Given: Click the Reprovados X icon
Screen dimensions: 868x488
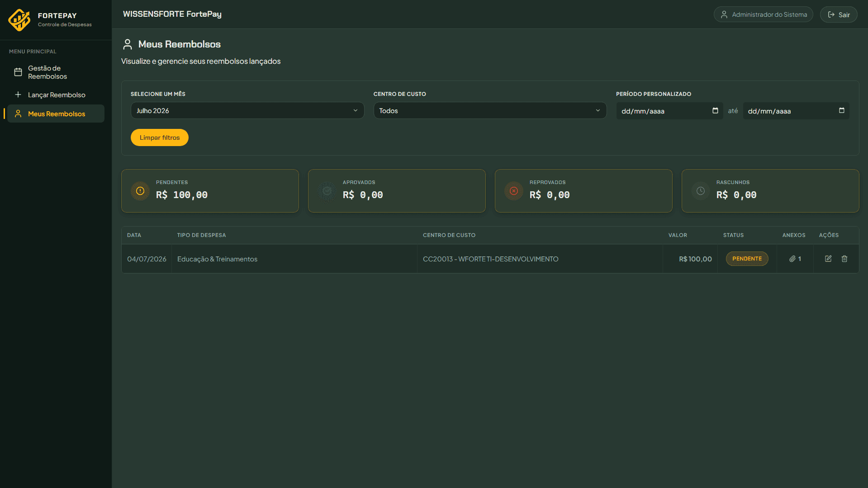Looking at the screenshot, I should [514, 191].
